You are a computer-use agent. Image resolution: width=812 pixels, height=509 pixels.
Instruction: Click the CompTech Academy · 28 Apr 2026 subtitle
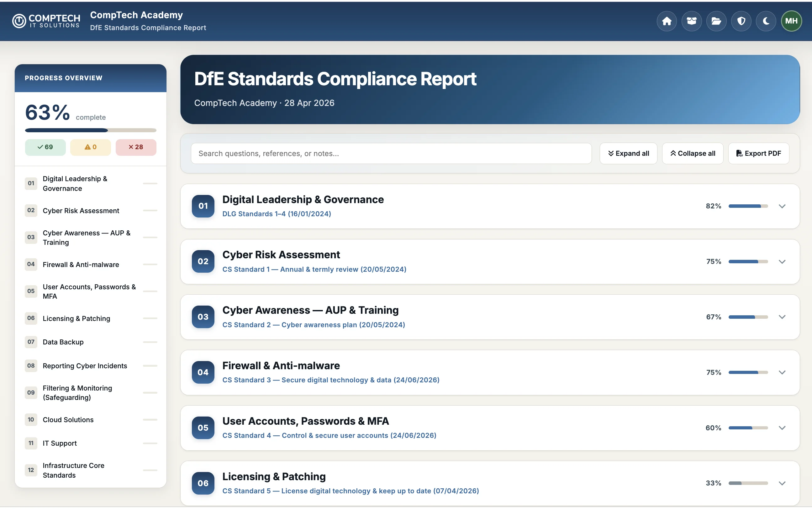pos(264,103)
